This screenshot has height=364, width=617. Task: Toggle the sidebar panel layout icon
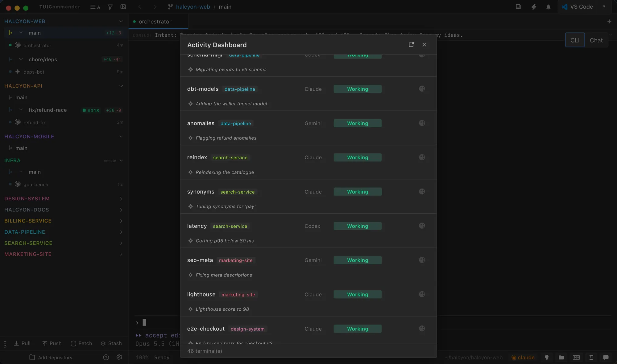(x=123, y=7)
